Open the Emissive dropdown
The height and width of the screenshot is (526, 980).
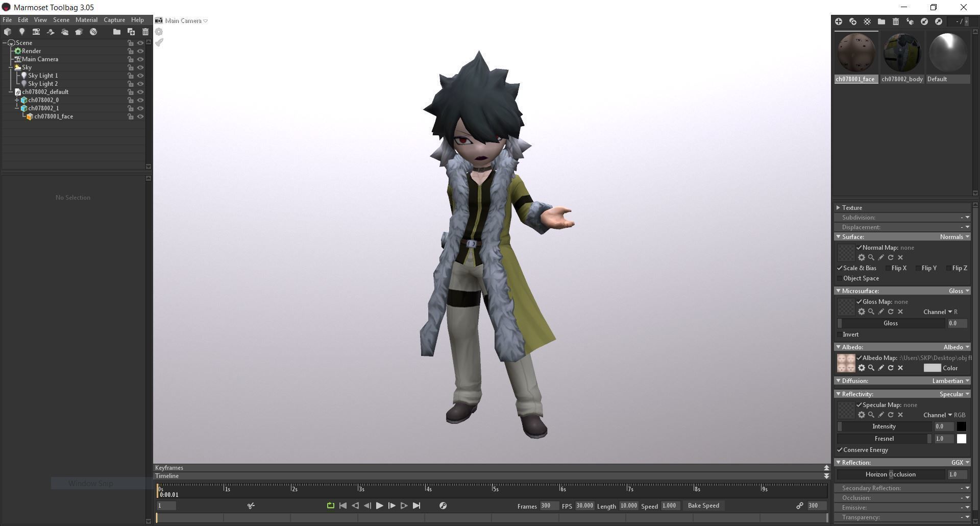click(x=965, y=508)
